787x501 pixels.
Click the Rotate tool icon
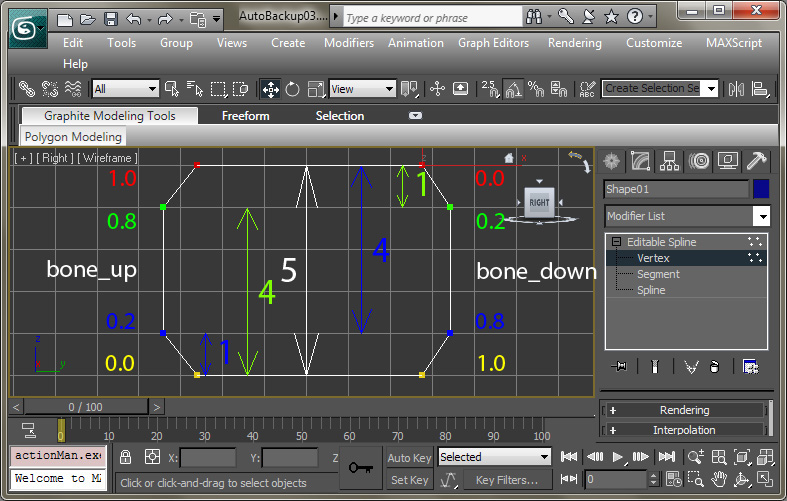pos(293,89)
